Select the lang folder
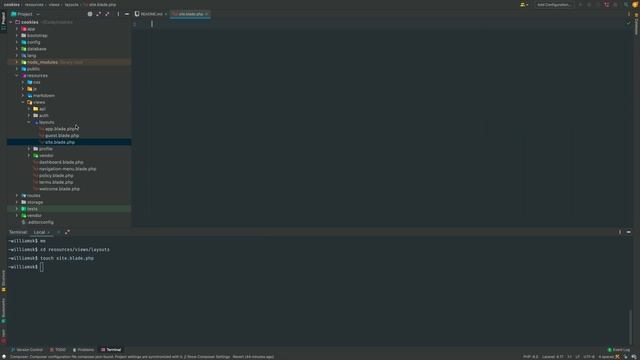This screenshot has width=640, height=360. point(31,56)
